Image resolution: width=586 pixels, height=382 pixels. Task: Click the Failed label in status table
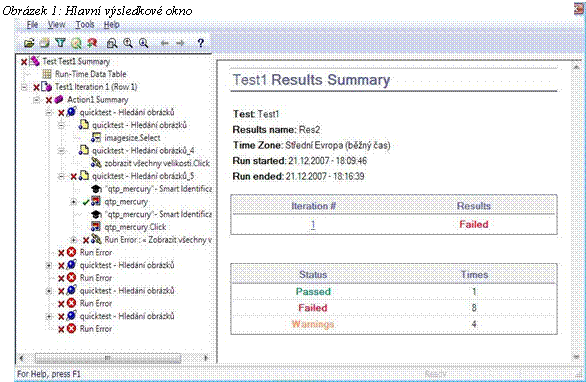pyautogui.click(x=313, y=308)
